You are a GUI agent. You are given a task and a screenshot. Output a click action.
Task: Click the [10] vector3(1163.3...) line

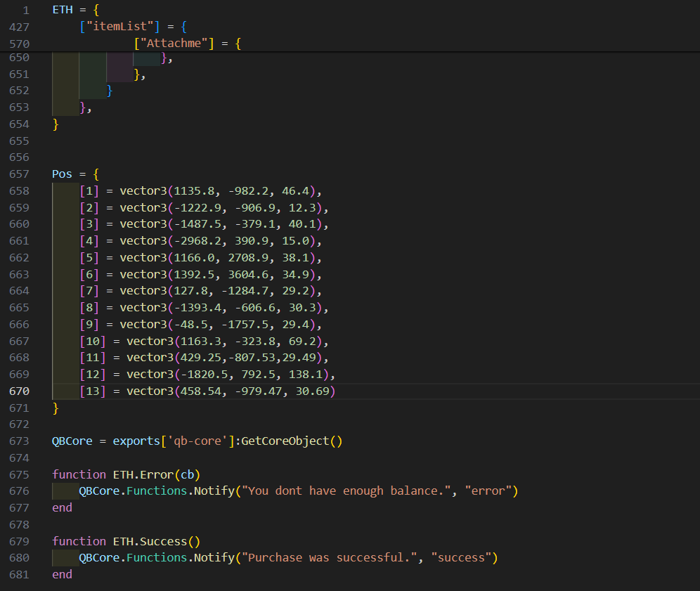(x=204, y=341)
